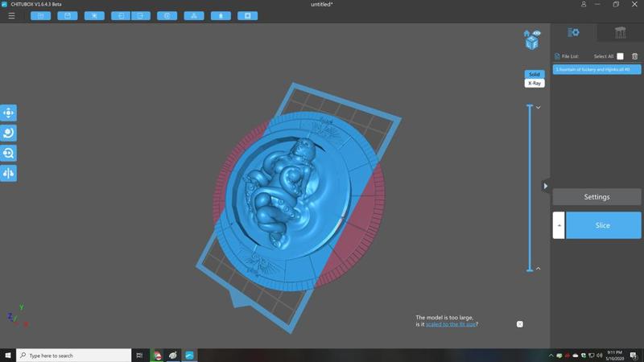The height and width of the screenshot is (362, 644).
Task: Dismiss the model too large message
Action: click(x=519, y=324)
